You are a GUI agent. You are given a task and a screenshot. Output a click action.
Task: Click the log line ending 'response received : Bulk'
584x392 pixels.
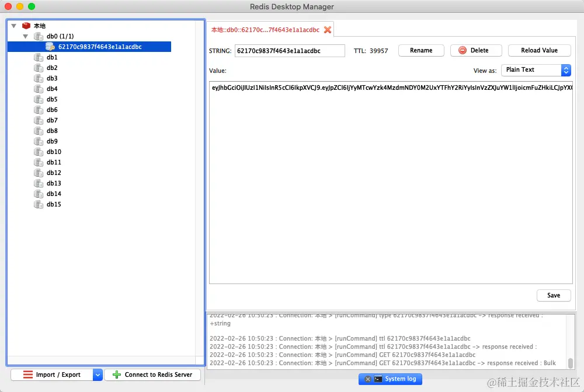click(383, 363)
